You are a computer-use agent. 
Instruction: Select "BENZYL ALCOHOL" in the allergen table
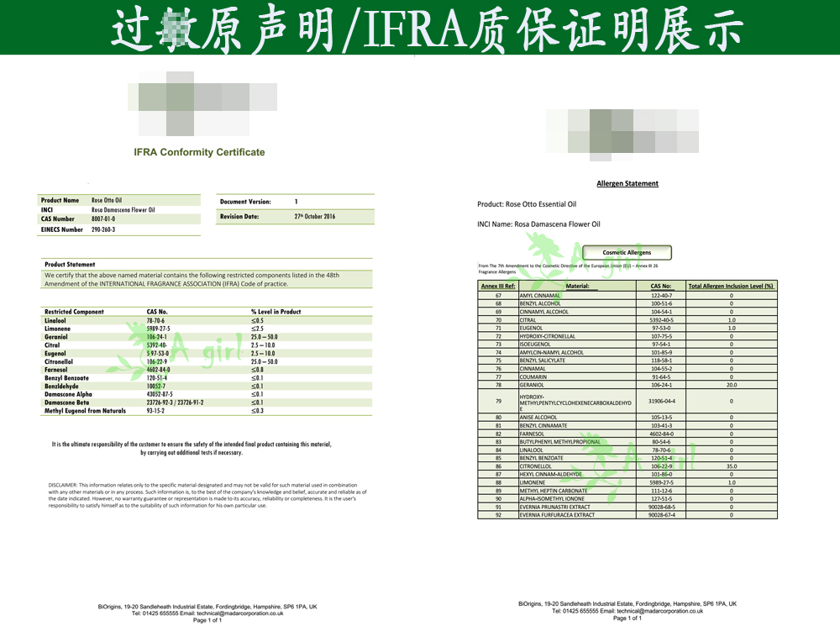(x=540, y=303)
